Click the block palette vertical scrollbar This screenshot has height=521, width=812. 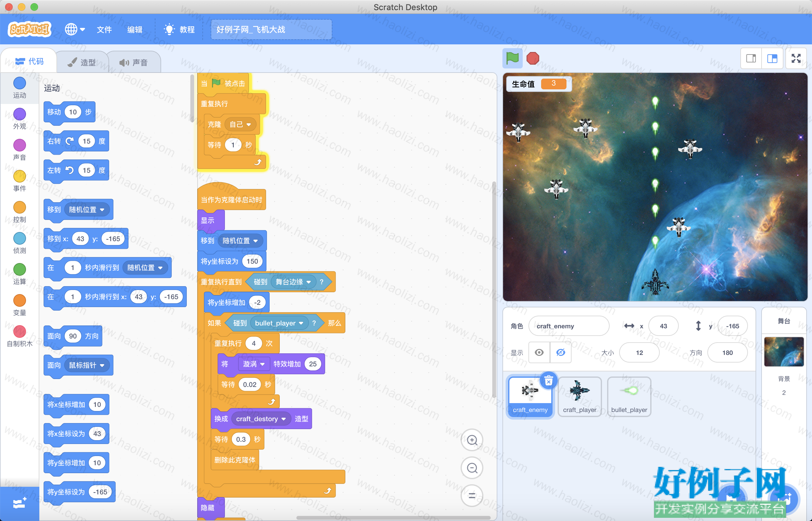[x=192, y=98]
